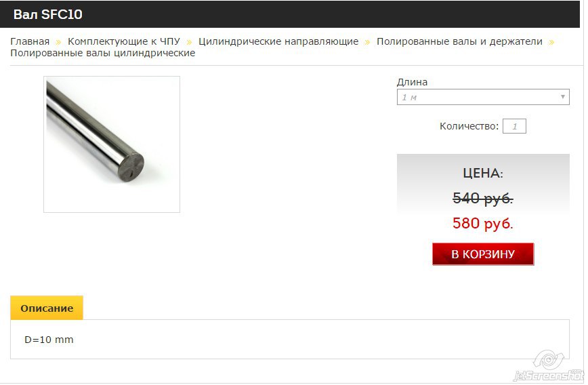Add the product with В КОРЗИНУ button
Screen dimensions: 588x385
point(483,254)
